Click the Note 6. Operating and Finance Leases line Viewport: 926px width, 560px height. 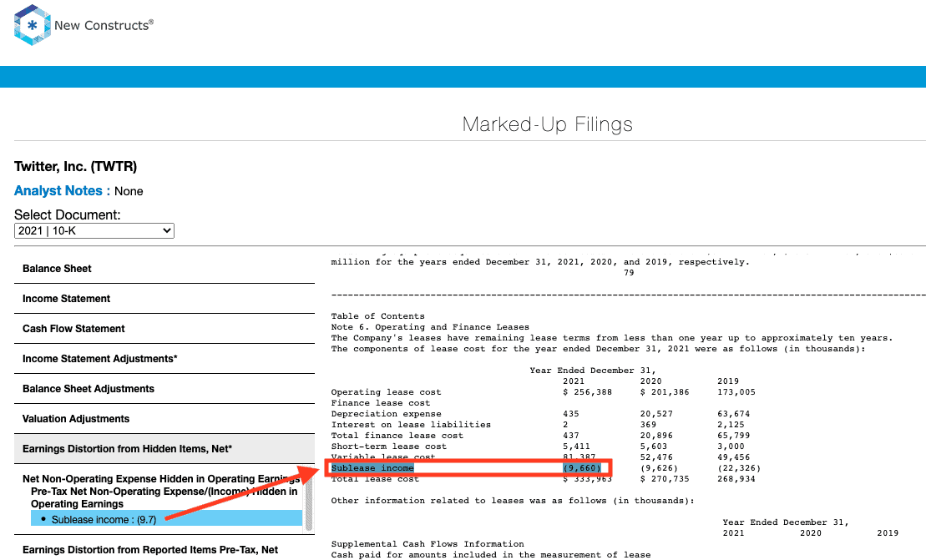tap(430, 327)
